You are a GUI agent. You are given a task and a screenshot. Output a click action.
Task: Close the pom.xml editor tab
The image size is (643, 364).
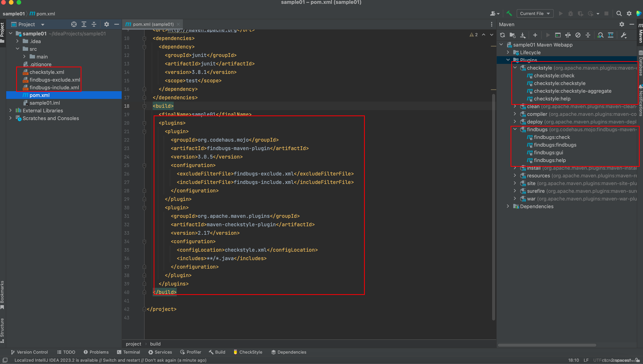178,24
